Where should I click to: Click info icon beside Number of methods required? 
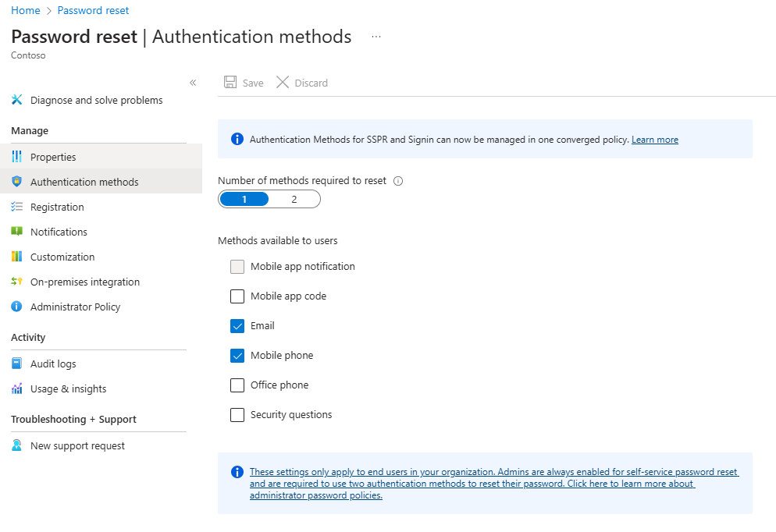(x=398, y=181)
